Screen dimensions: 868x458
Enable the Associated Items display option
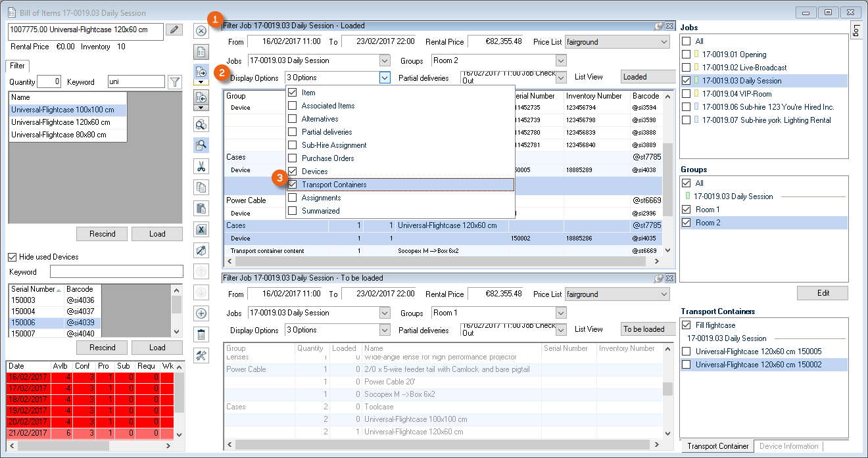293,106
